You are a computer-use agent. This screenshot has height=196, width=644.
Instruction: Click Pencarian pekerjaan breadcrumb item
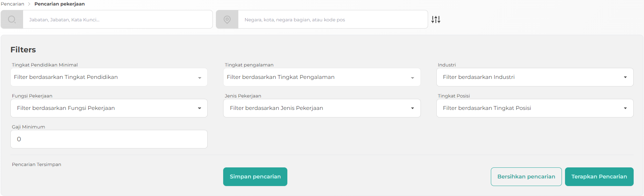point(59,4)
